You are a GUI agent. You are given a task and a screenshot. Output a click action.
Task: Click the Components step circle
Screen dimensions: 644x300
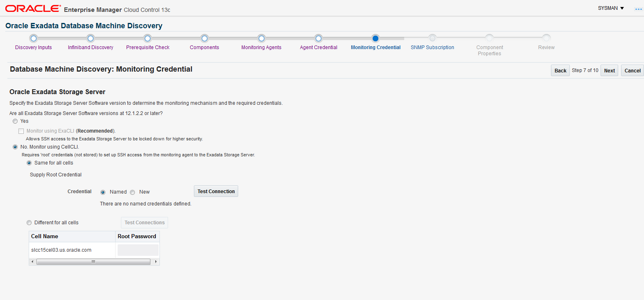(x=205, y=38)
